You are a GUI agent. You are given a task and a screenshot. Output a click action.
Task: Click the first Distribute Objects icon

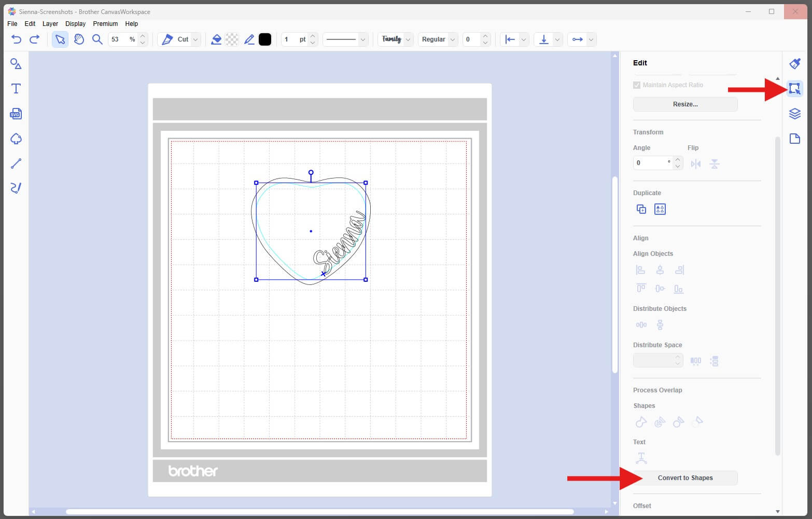[641, 325]
